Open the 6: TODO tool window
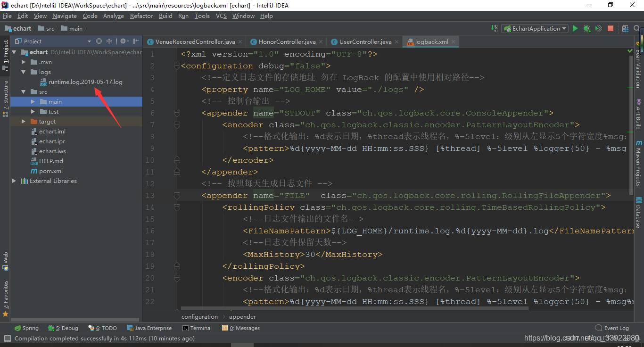 (102, 328)
